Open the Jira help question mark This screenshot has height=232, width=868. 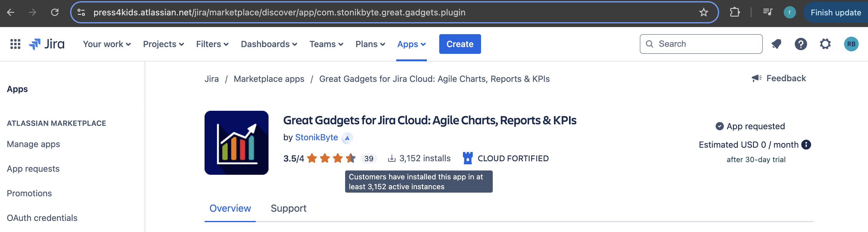tap(801, 44)
